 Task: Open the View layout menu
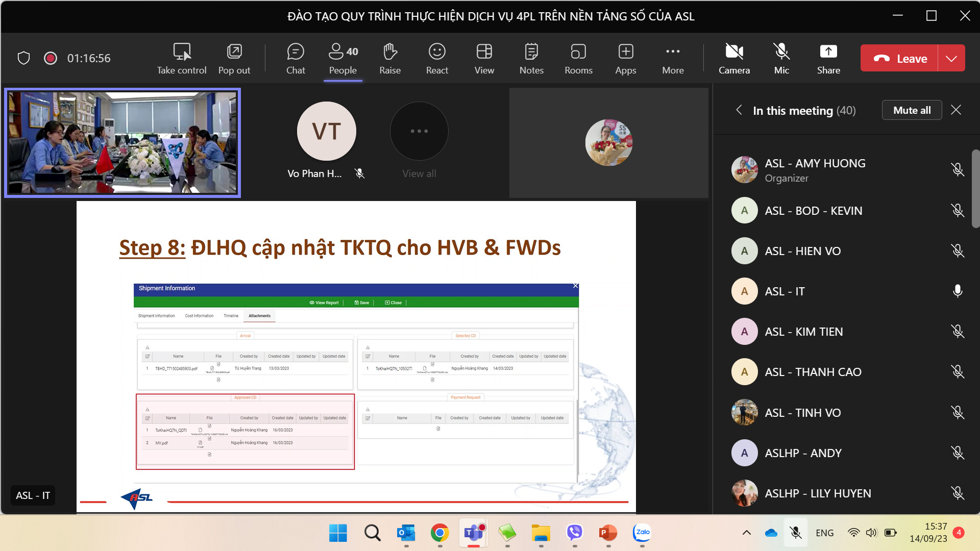click(x=484, y=58)
